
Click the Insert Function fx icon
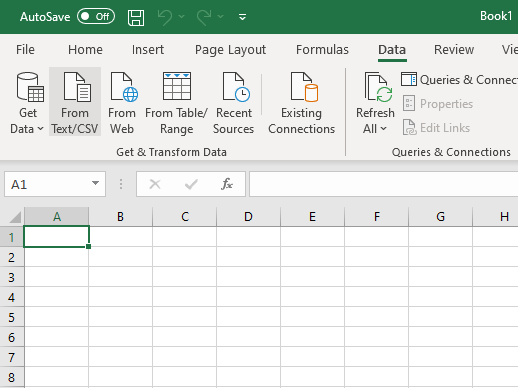[x=227, y=184]
